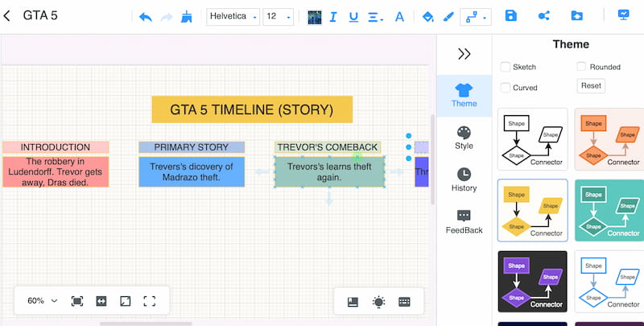Select the INTRODUCTION label box
Viewport: 644px width, 326px height.
pos(56,147)
